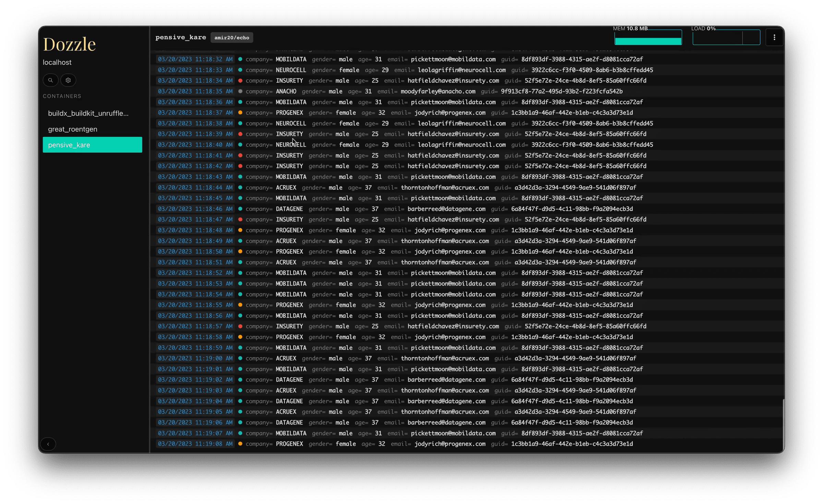The height and width of the screenshot is (504, 823).
Task: Collapse sidebar with the left chevron button
Action: pos(48,444)
